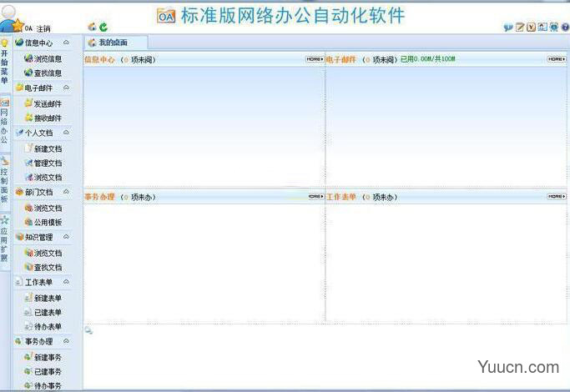Click the icon beside 管理文档
This screenshot has width=570, height=392.
[28, 163]
